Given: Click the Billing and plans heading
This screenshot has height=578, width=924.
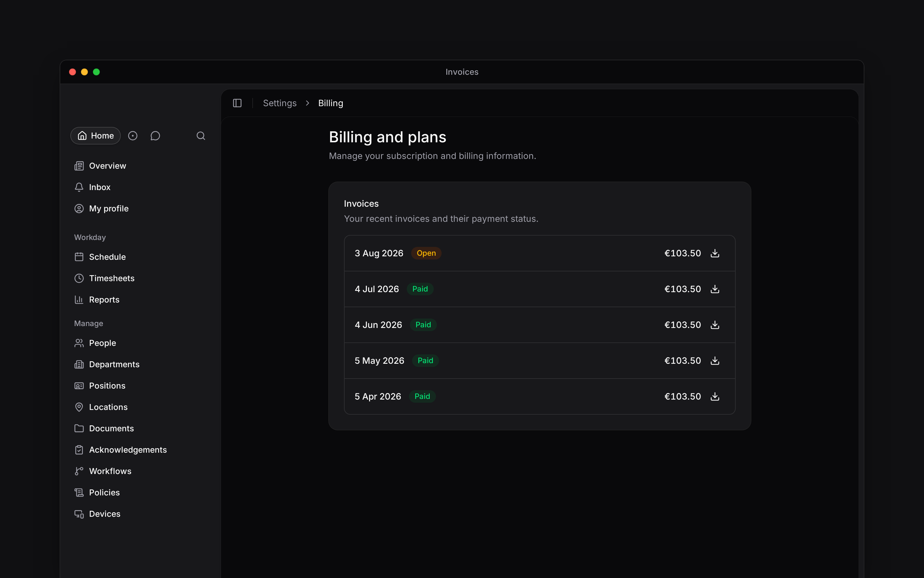Looking at the screenshot, I should pyautogui.click(x=388, y=137).
